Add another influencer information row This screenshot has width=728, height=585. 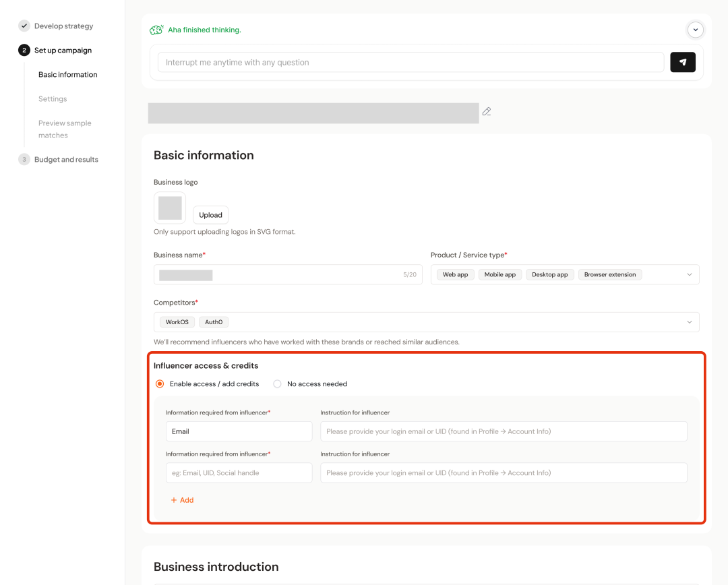pos(182,500)
